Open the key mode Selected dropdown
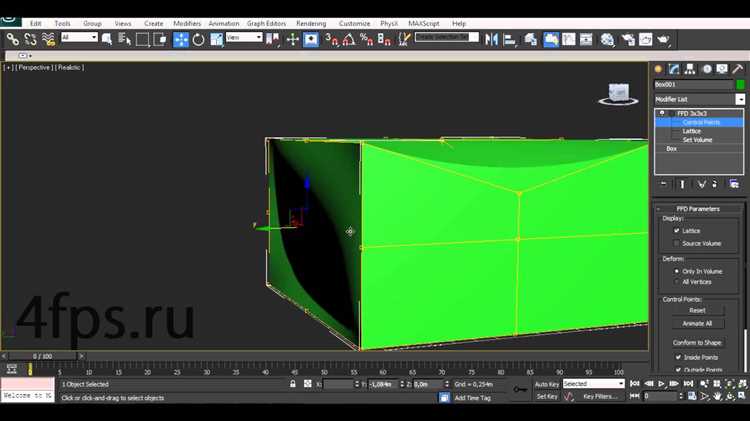Image resolution: width=750 pixels, height=421 pixels. [594, 384]
